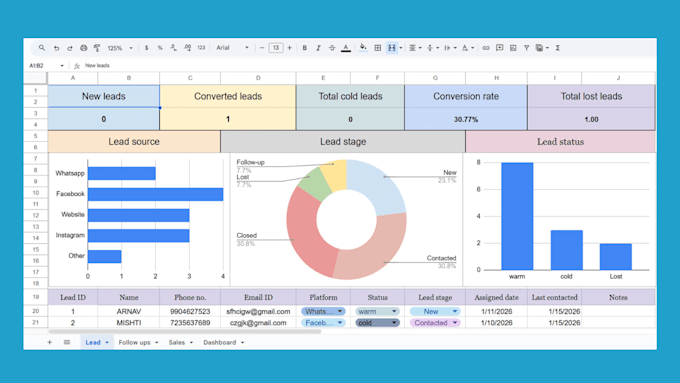Insert a chart
680x383 pixels.
click(x=513, y=48)
